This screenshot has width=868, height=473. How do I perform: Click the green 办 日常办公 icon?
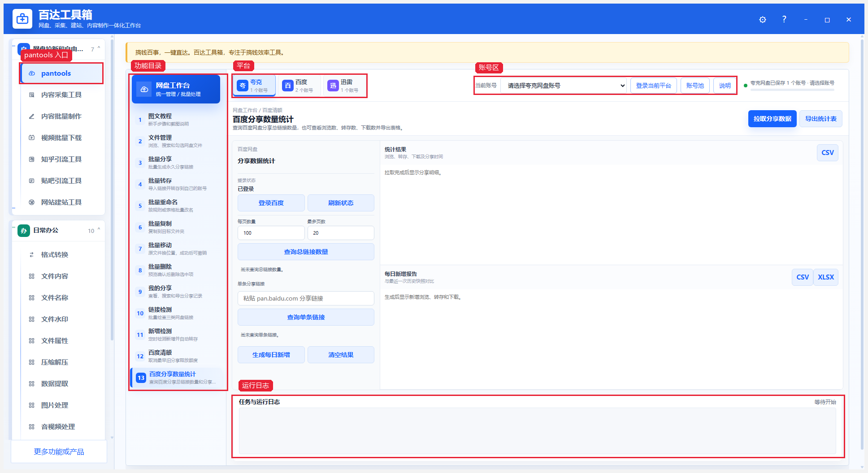pos(24,231)
